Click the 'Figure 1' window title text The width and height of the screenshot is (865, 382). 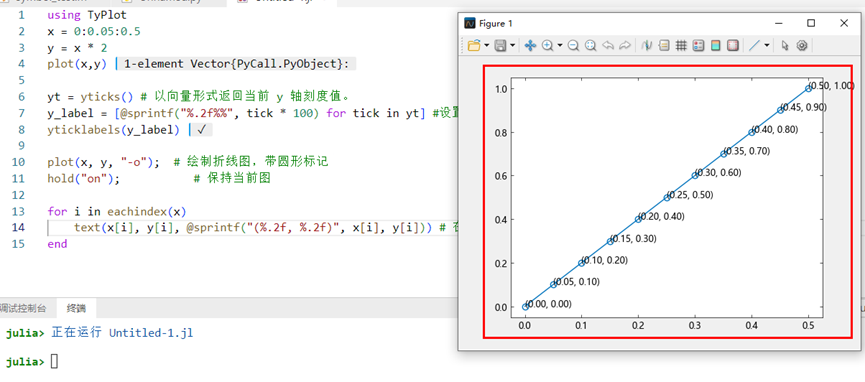(496, 23)
